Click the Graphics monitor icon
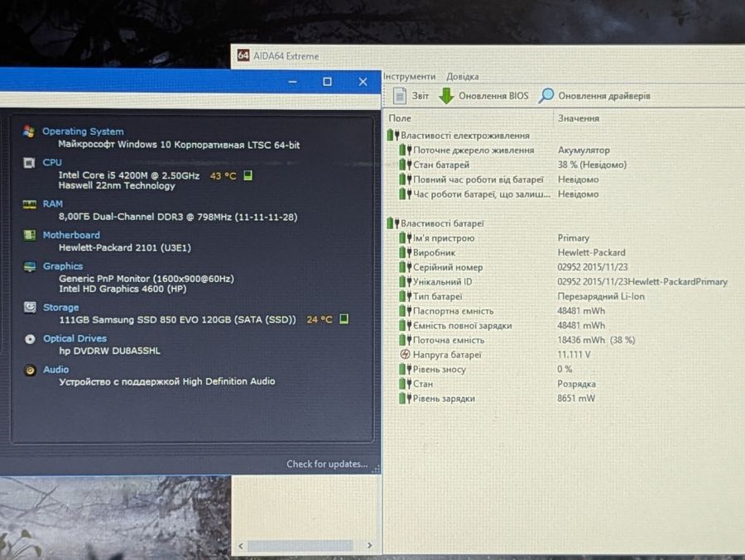This screenshot has width=745, height=560. [x=30, y=266]
